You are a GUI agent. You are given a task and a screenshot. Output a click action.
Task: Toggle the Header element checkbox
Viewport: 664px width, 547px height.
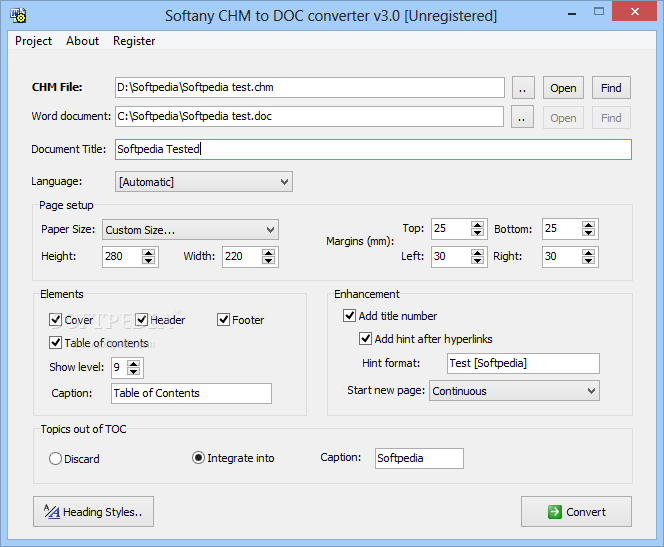coord(141,319)
